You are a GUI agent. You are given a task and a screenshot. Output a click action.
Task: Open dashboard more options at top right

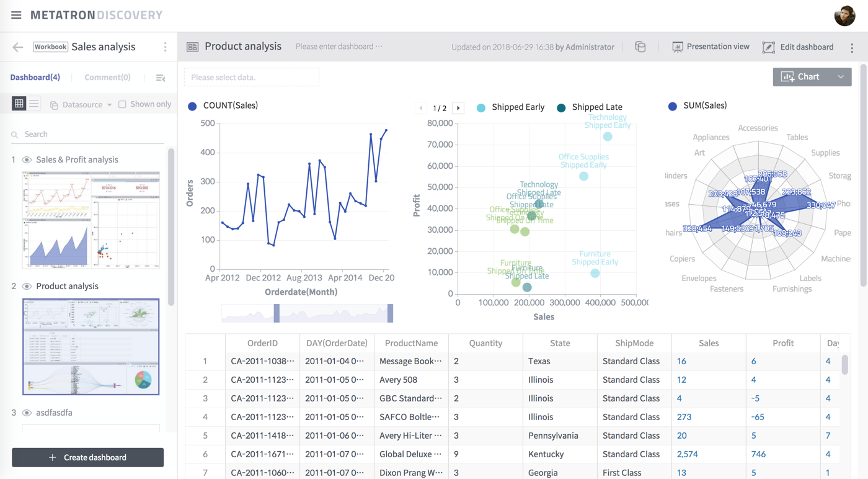point(852,47)
